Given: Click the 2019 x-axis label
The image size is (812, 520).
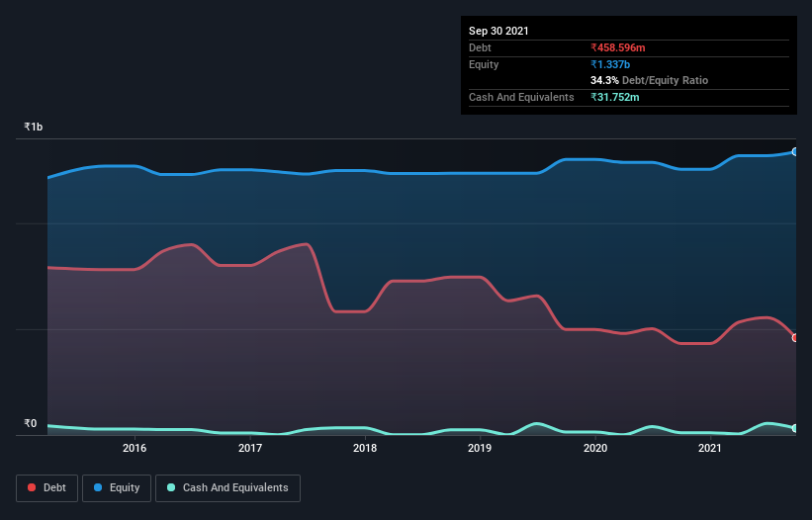Looking at the screenshot, I should click(x=480, y=448).
